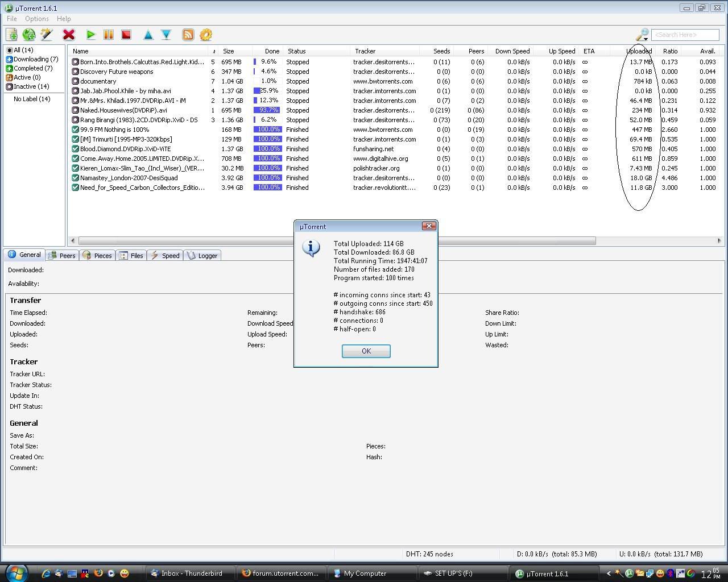The image size is (728, 582).
Task: Sort by the Down Speed column header
Action: point(512,51)
